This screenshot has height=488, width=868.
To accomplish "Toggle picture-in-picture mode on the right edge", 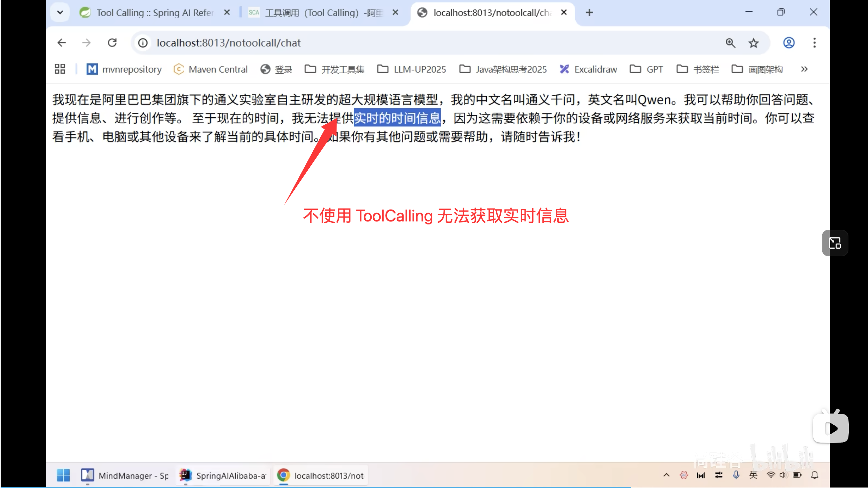I will coord(834,243).
